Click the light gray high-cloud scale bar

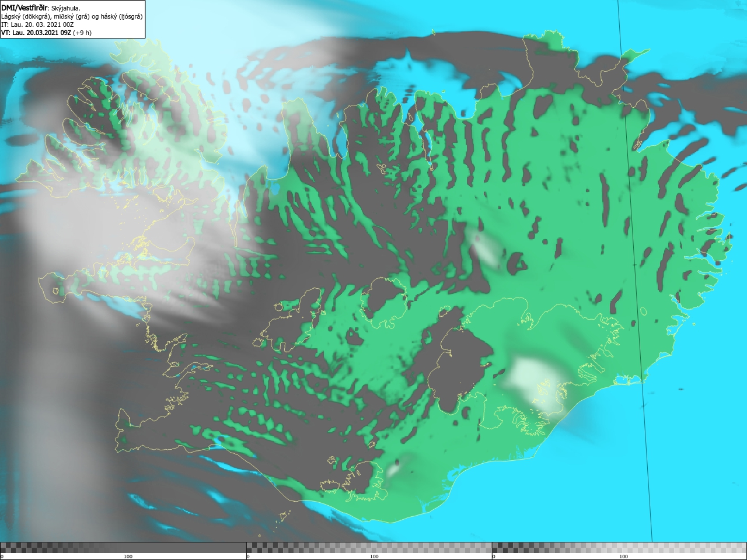619,548
